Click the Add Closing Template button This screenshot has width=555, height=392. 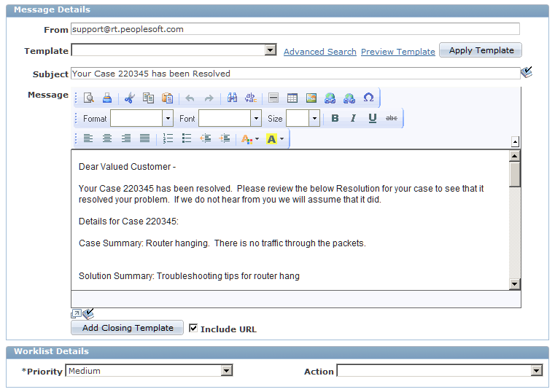point(128,328)
